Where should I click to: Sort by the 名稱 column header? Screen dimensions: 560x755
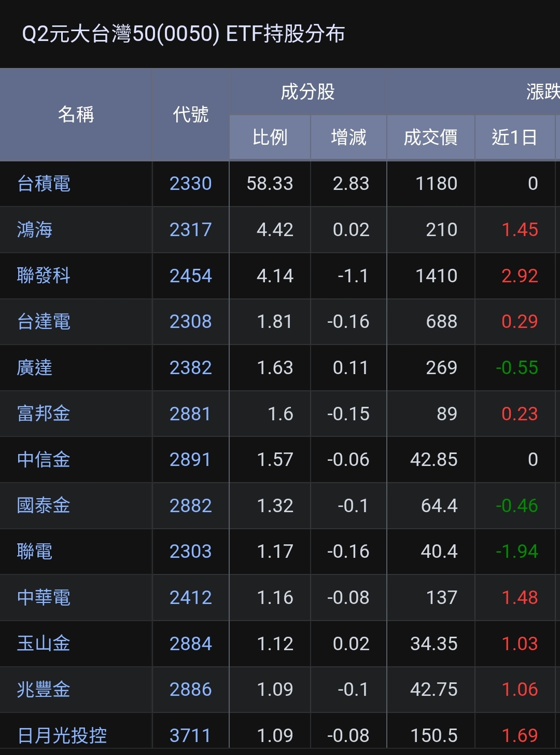click(76, 114)
